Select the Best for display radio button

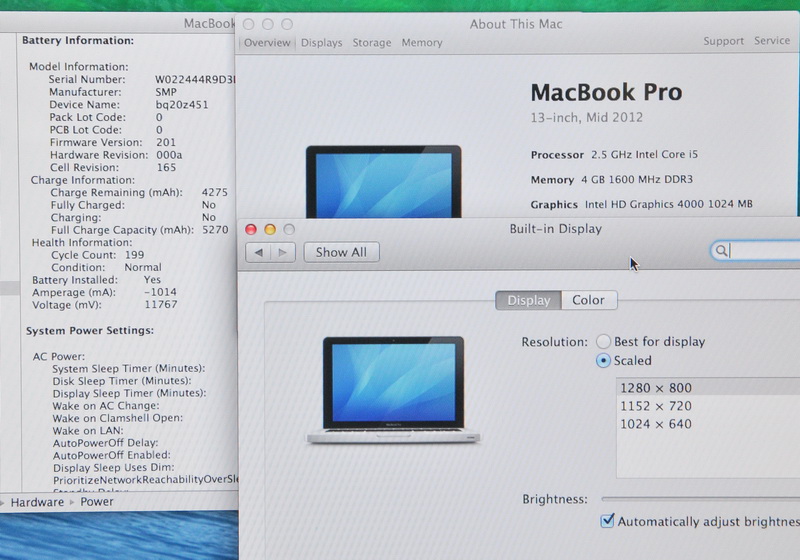pyautogui.click(x=604, y=341)
